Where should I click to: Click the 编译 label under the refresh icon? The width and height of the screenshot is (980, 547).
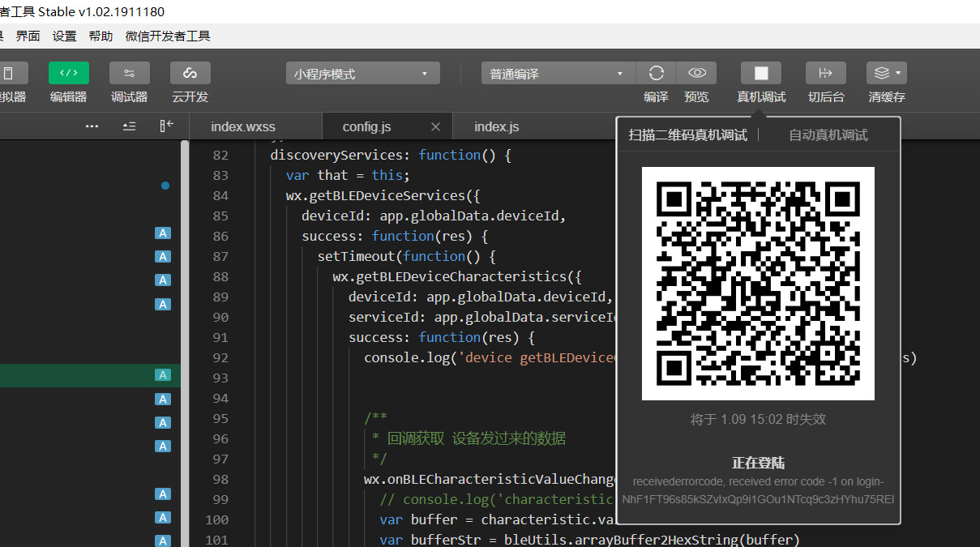pyautogui.click(x=657, y=97)
